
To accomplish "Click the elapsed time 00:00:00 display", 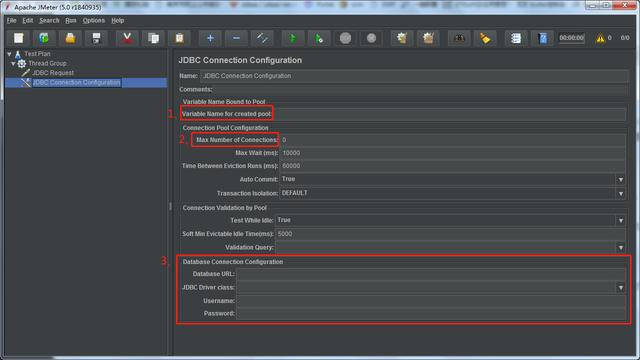I will (x=571, y=38).
